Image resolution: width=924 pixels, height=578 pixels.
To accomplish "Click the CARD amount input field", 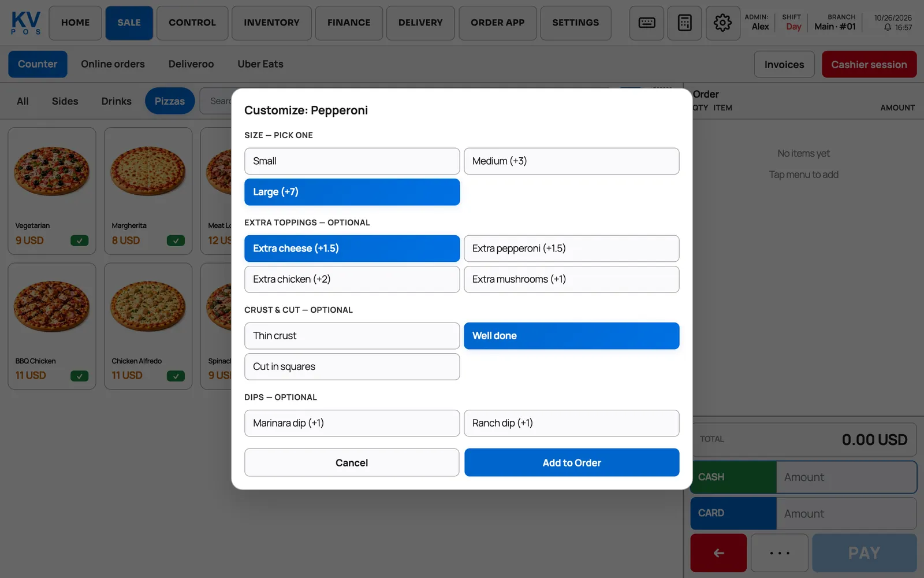I will 847,514.
